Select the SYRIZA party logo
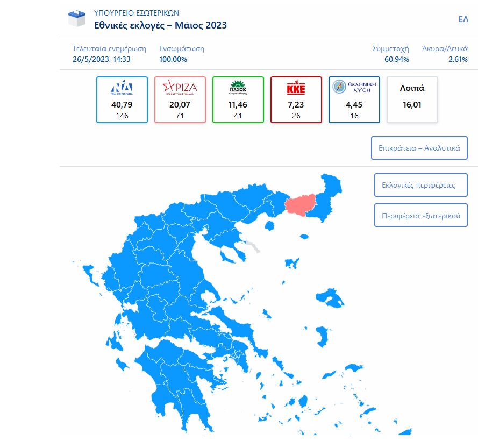The image size is (478, 448). (180, 87)
